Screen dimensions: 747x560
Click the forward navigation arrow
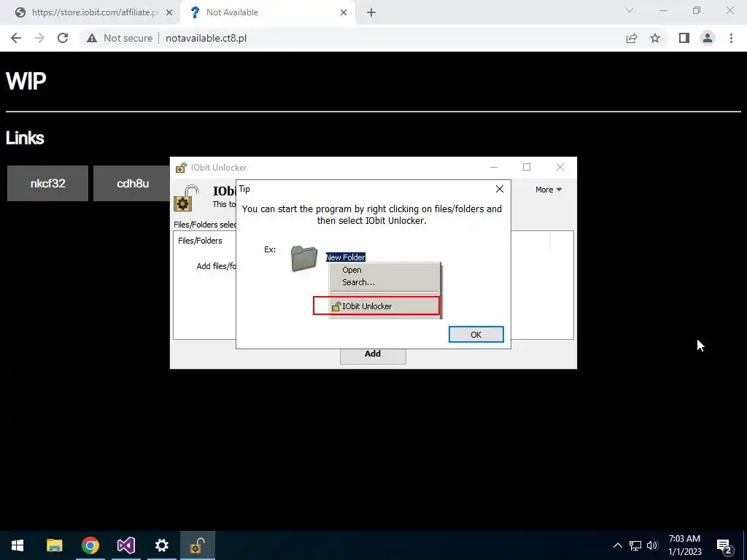click(x=39, y=38)
